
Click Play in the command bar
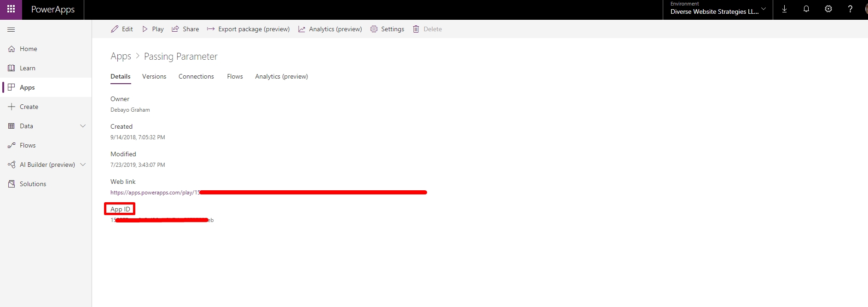pyautogui.click(x=153, y=29)
